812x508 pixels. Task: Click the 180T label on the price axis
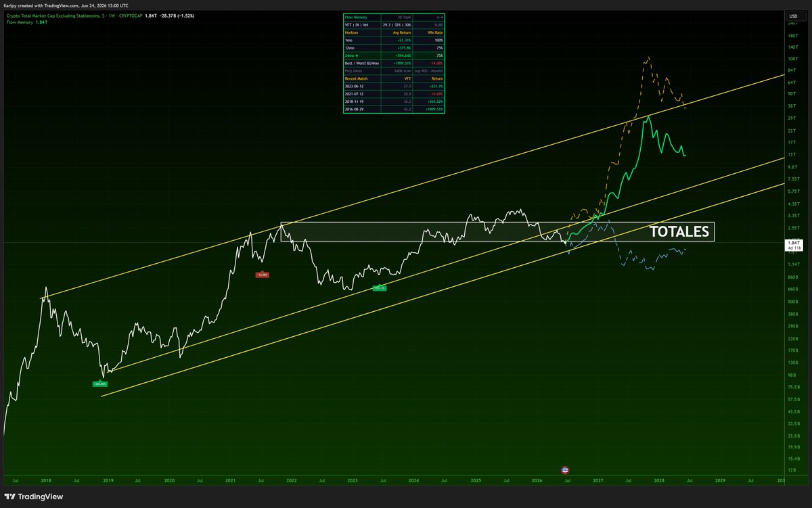pyautogui.click(x=793, y=35)
